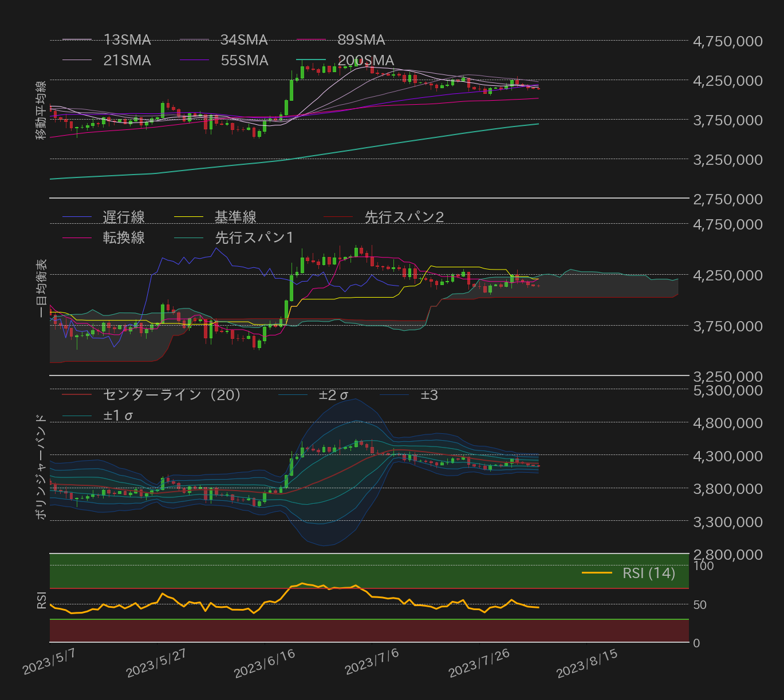Click the red oversold RSI zone
Viewport: 784px width, 700px height.
point(369,631)
